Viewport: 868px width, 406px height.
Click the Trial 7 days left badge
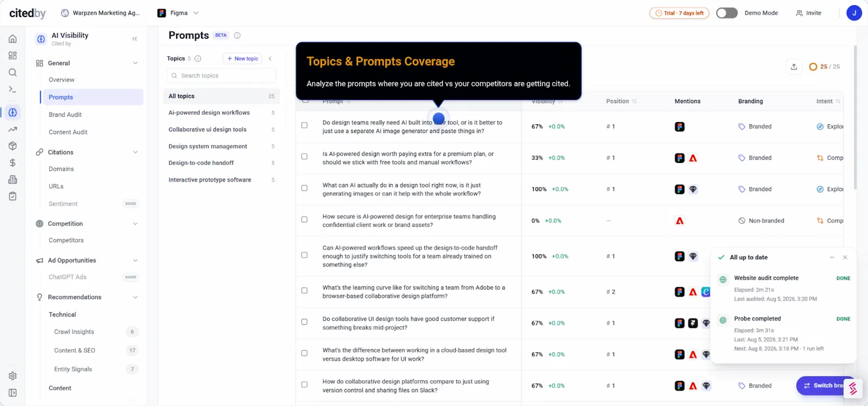click(679, 13)
